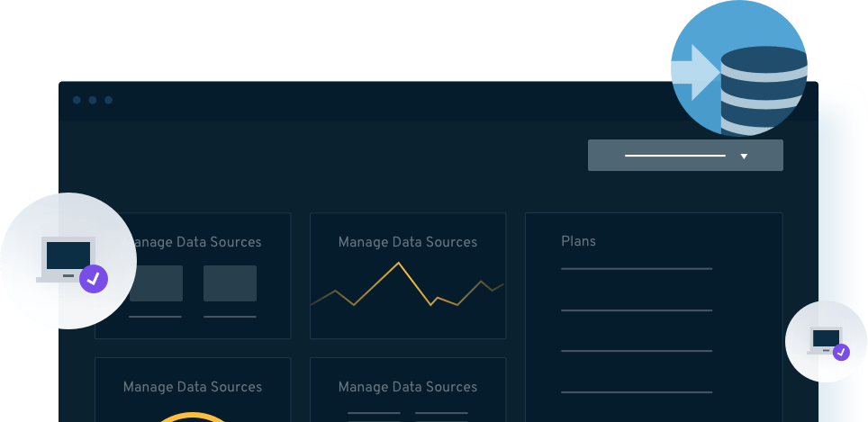Click the small laptop checkmark icon at right
868x422 pixels.
[x=827, y=344]
